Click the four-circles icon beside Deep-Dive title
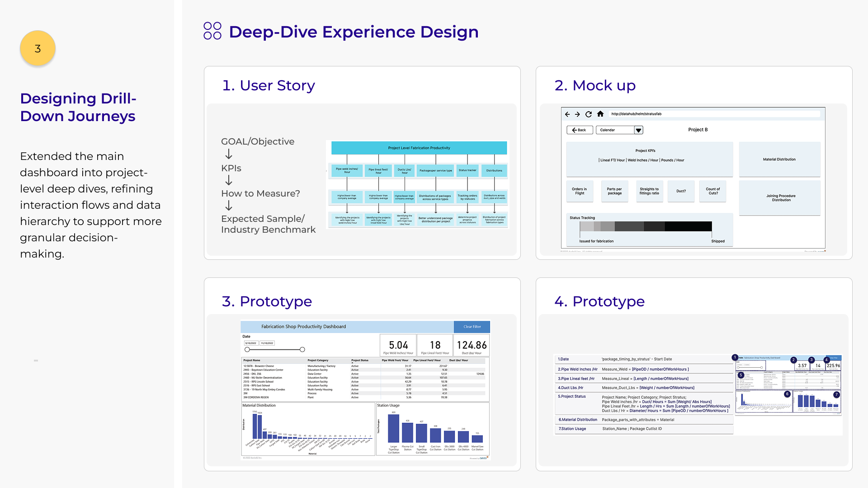 [x=212, y=31]
